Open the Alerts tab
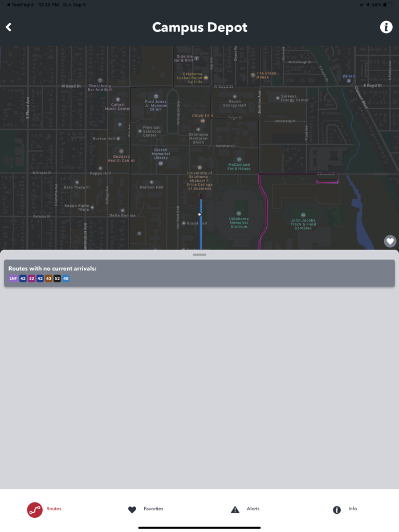Viewport: 399px width, 532px height. (245, 509)
